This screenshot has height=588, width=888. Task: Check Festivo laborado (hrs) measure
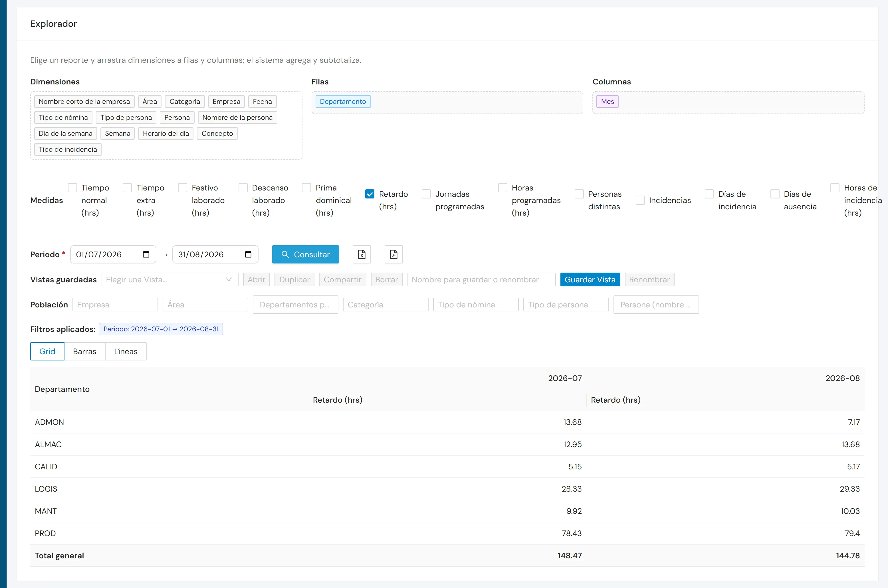point(183,188)
